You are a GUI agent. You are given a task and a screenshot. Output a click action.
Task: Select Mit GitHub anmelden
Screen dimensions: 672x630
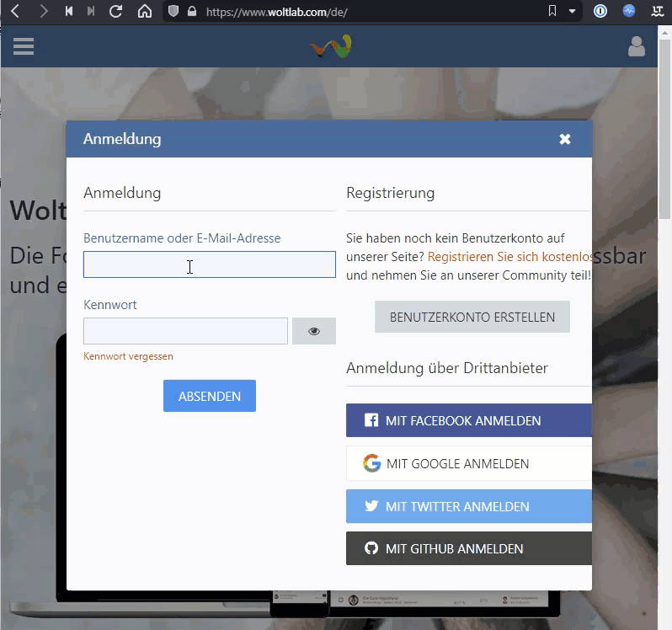[468, 548]
